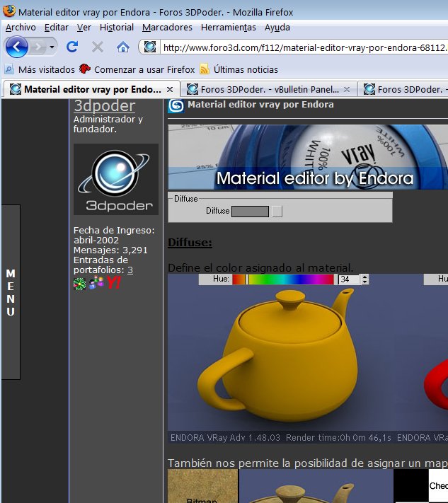The width and height of the screenshot is (448, 503).
Task: Reload the page with the refresh icon
Action: 72,47
